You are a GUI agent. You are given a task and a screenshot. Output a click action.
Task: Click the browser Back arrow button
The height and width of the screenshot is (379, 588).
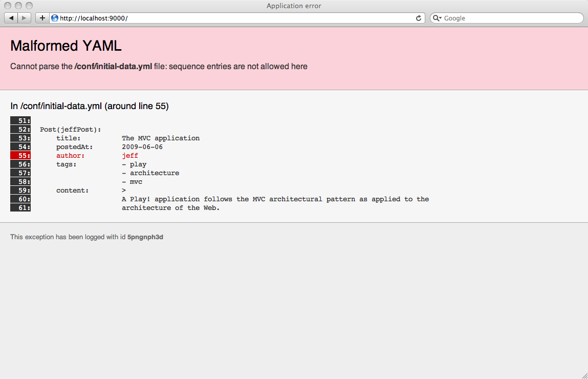11,18
